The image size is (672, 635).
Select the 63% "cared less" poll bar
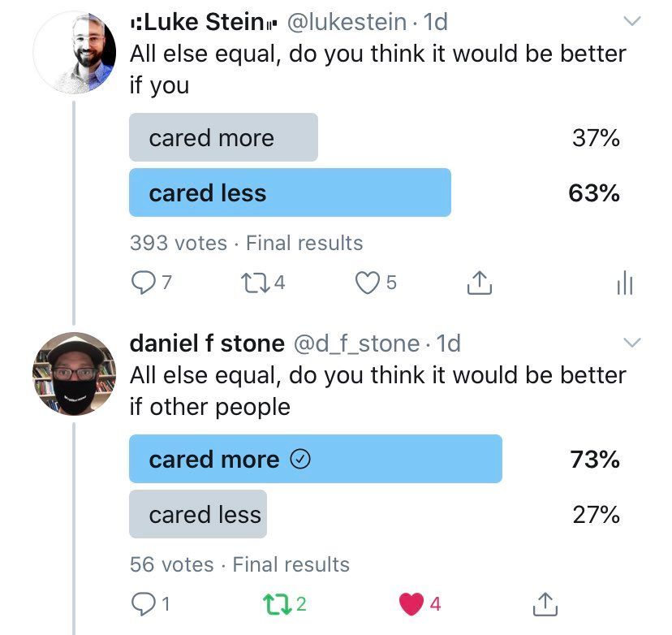click(290, 192)
